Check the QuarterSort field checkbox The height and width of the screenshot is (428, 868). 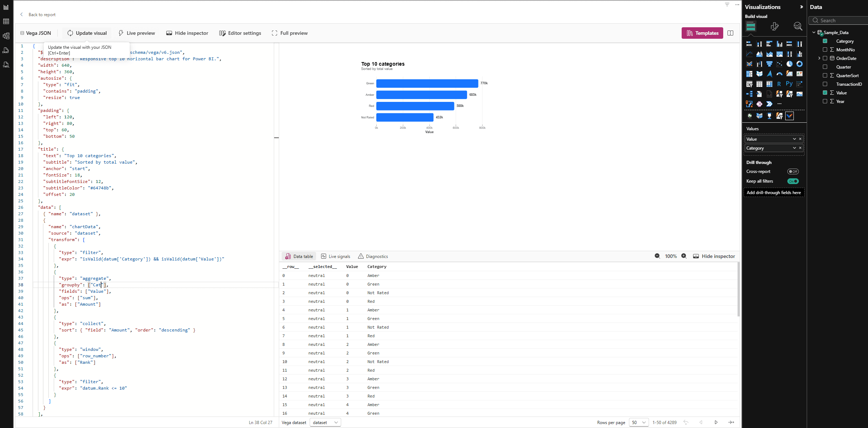click(825, 76)
